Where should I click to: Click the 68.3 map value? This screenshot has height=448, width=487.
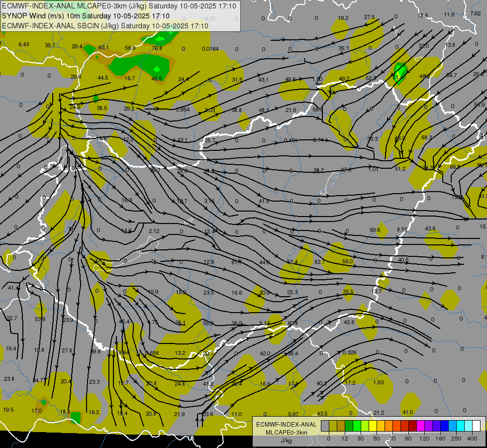pyautogui.click(x=427, y=137)
